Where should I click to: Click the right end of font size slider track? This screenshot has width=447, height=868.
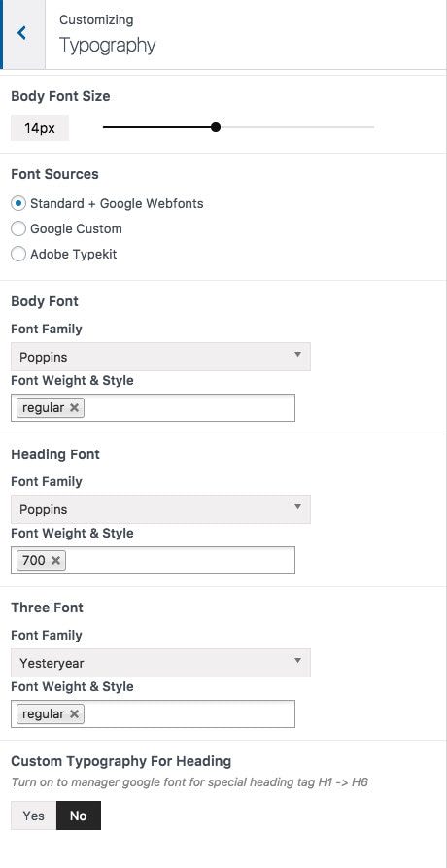point(373,128)
